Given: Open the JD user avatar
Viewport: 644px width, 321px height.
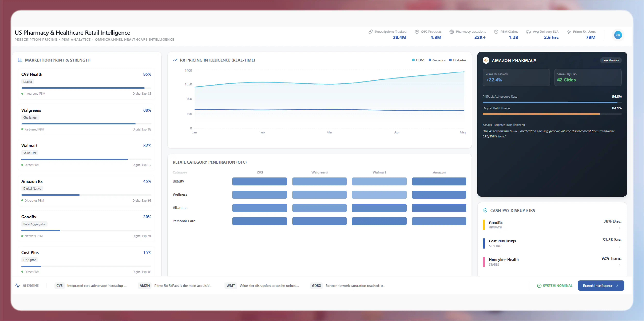Looking at the screenshot, I should pyautogui.click(x=618, y=35).
